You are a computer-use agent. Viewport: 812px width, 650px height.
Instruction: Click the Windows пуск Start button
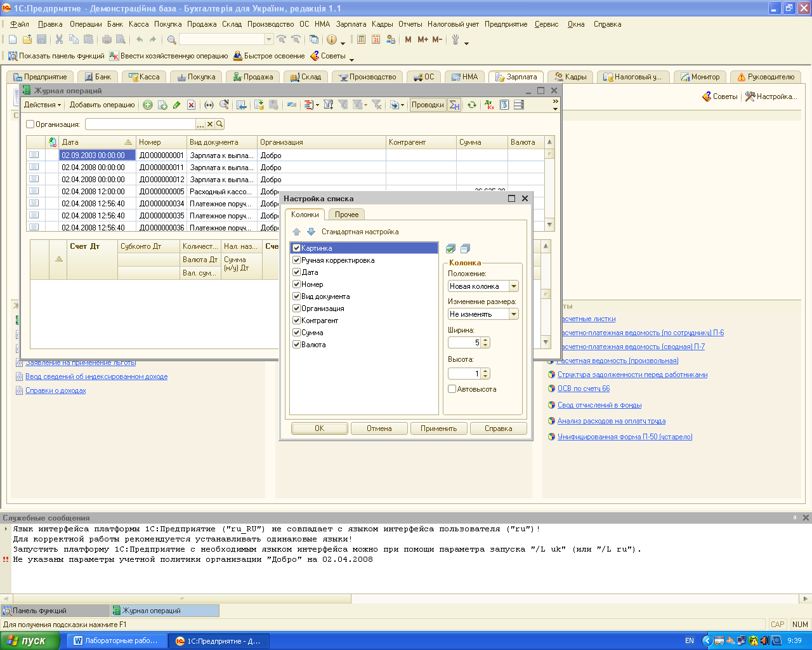[30, 640]
